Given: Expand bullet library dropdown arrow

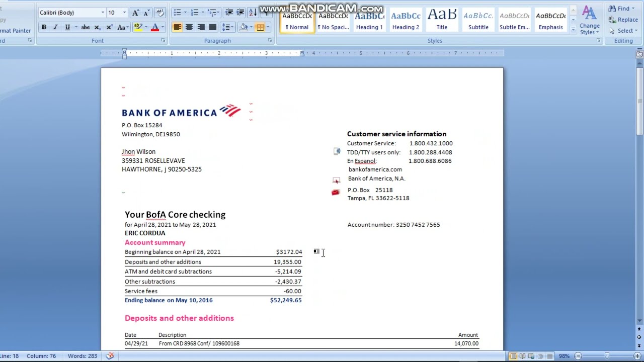Looking at the screenshot, I should 185,13.
